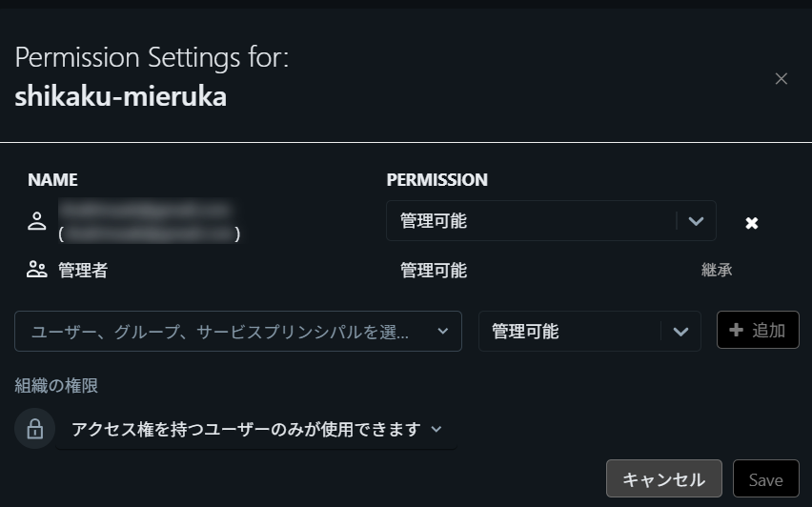Viewport: 812px width, 507px height.
Task: Click the plus icon on 追加 button
Action: [736, 331]
